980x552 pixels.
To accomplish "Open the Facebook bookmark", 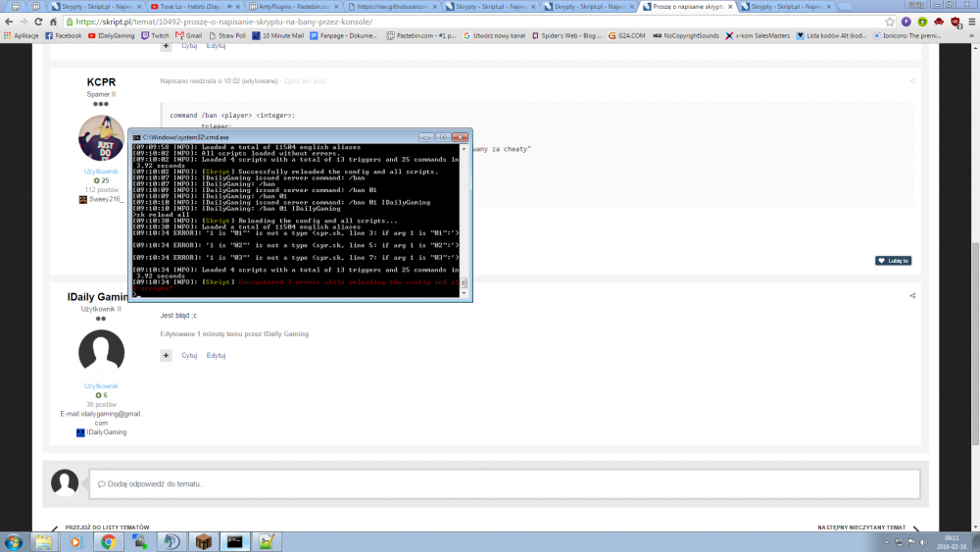I will 63,35.
